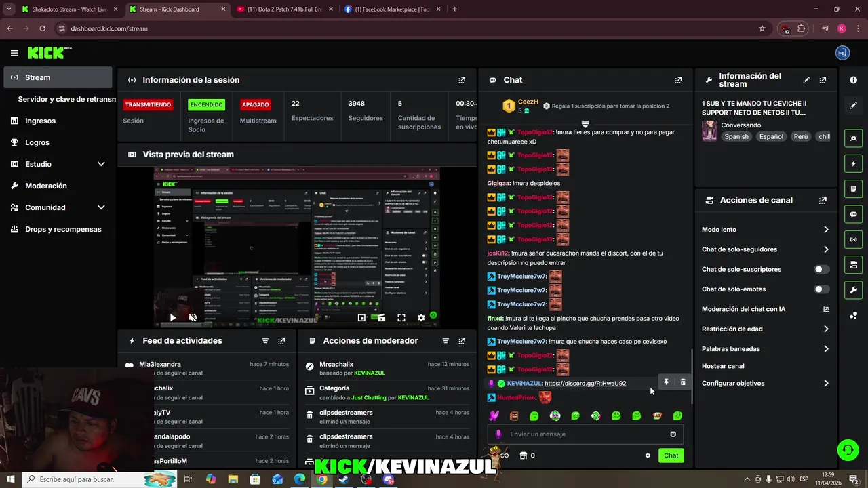Click the browser address bar
The width and height of the screenshot is (868, 488).
[x=407, y=28]
